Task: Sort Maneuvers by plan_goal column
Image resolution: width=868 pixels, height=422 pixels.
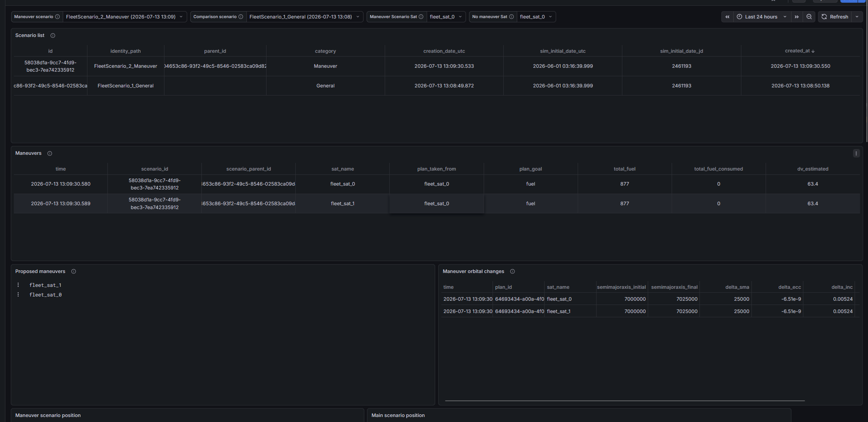Action: pos(530,169)
